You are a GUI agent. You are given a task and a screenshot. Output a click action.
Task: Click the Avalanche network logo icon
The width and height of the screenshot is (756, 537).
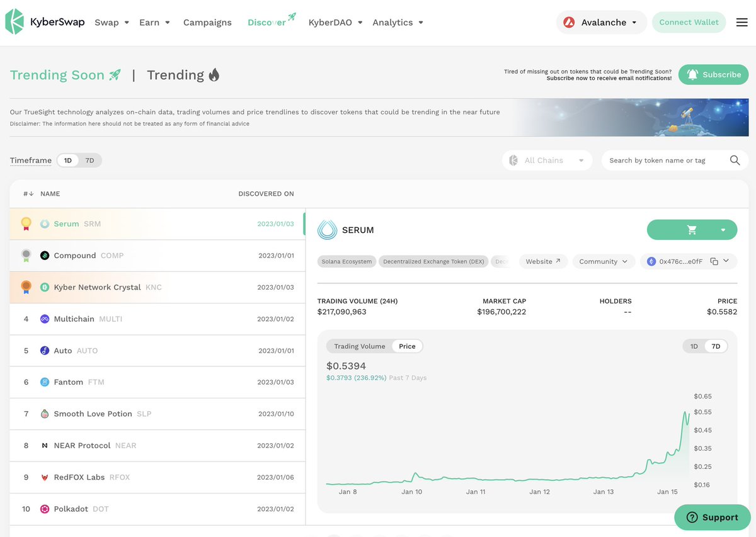click(x=570, y=22)
